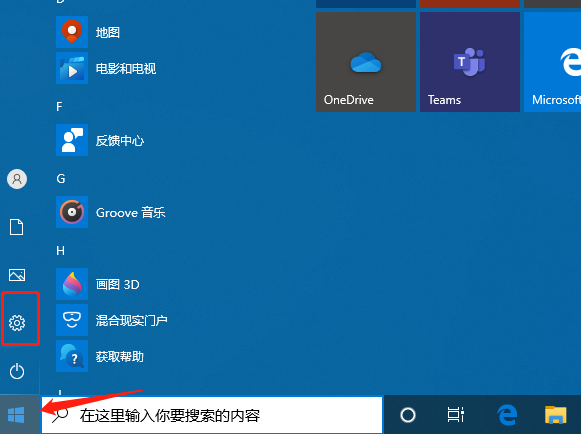581x434 pixels.
Task: Launch Edge from the taskbar
Action: [x=507, y=415]
